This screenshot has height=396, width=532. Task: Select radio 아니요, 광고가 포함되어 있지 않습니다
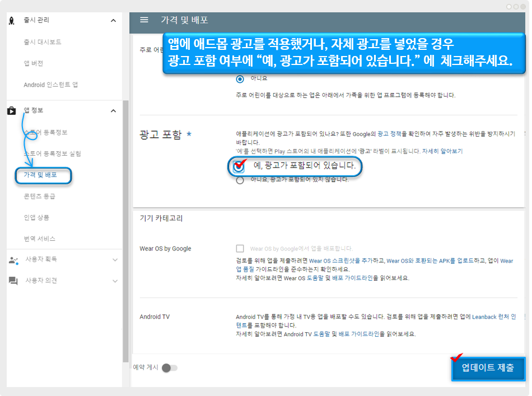click(240, 180)
